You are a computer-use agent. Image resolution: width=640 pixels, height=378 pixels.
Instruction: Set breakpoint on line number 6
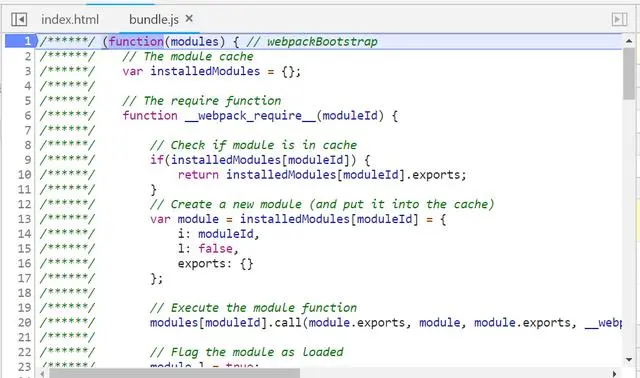tap(27, 116)
